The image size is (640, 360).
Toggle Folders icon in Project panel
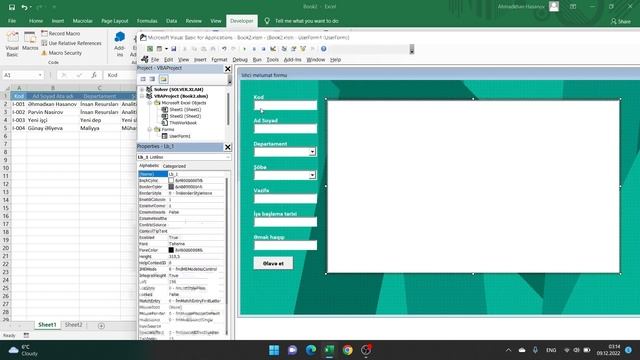point(163,79)
